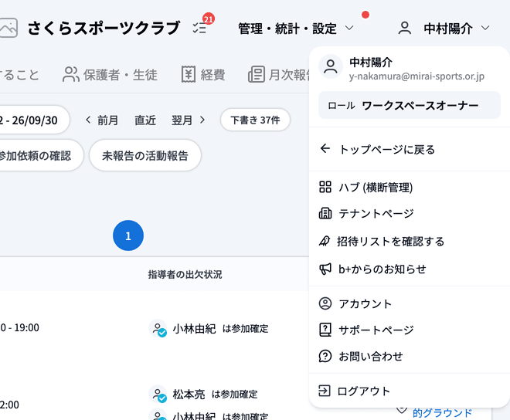The height and width of the screenshot is (420, 510).
Task: Click the 指導者の出欠状況 column header
Action: pos(185,274)
